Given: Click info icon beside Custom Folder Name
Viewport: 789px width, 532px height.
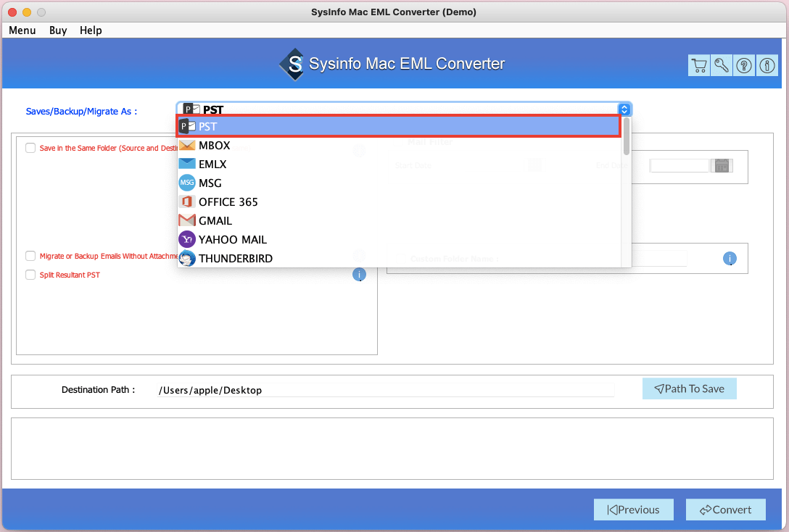Looking at the screenshot, I should click(730, 259).
